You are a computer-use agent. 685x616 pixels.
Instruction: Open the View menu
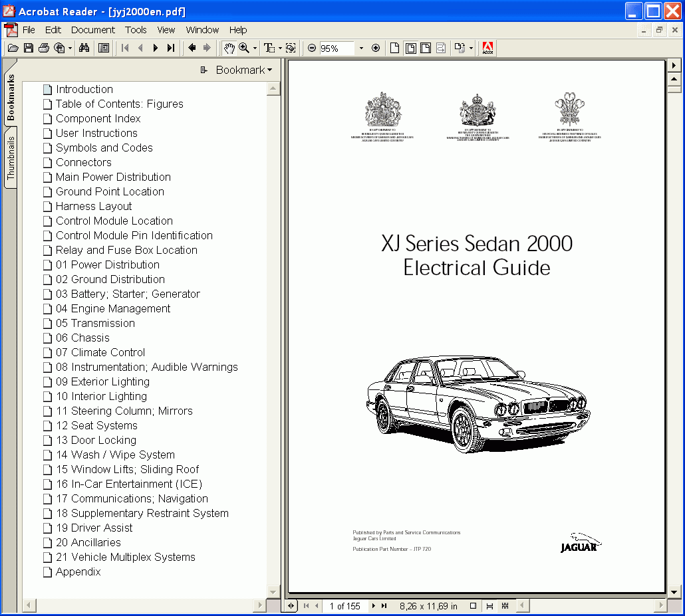click(166, 30)
